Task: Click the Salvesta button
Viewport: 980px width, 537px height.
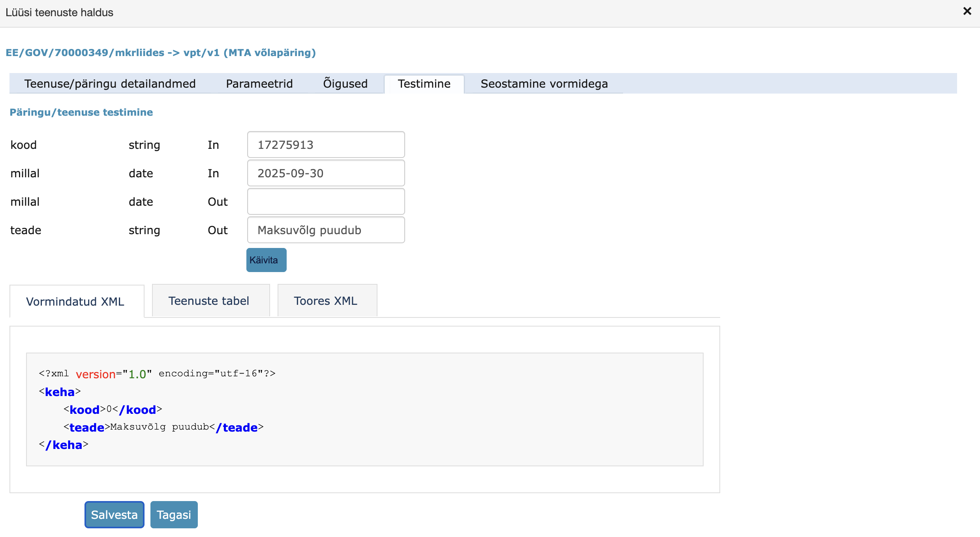Action: 114,515
